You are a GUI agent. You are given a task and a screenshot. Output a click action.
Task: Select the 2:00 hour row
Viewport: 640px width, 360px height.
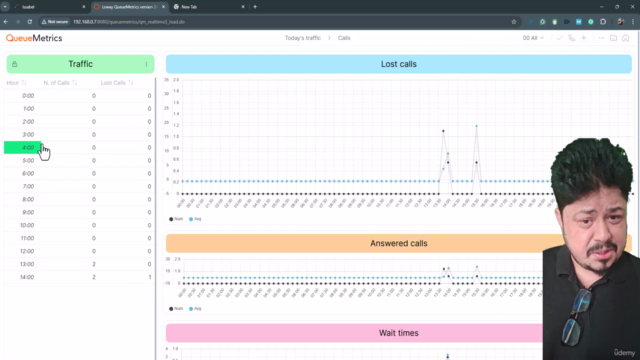[x=78, y=122]
